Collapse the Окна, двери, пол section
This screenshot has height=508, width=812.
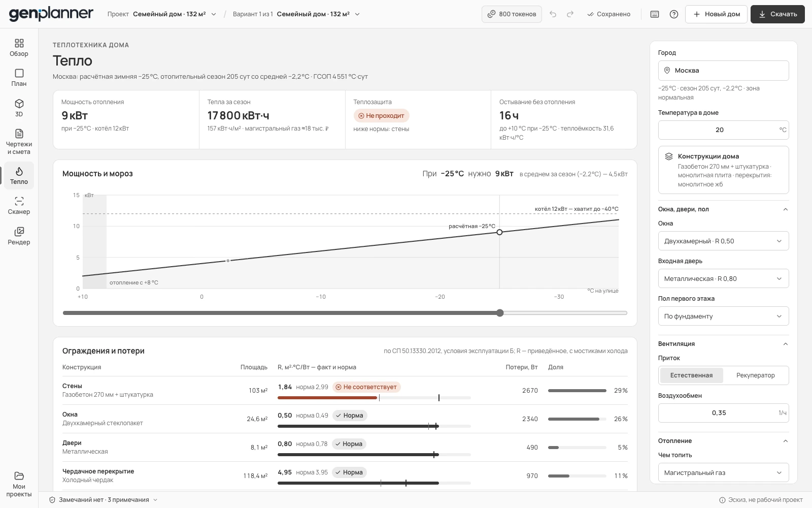click(723, 209)
